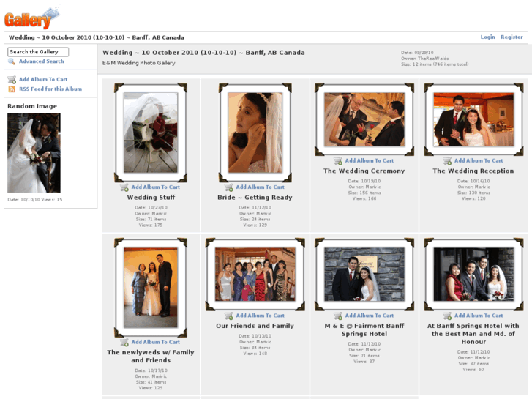This screenshot has width=532, height=399.
Task: Add M & E Fairmont album to cart link
Action: click(370, 316)
